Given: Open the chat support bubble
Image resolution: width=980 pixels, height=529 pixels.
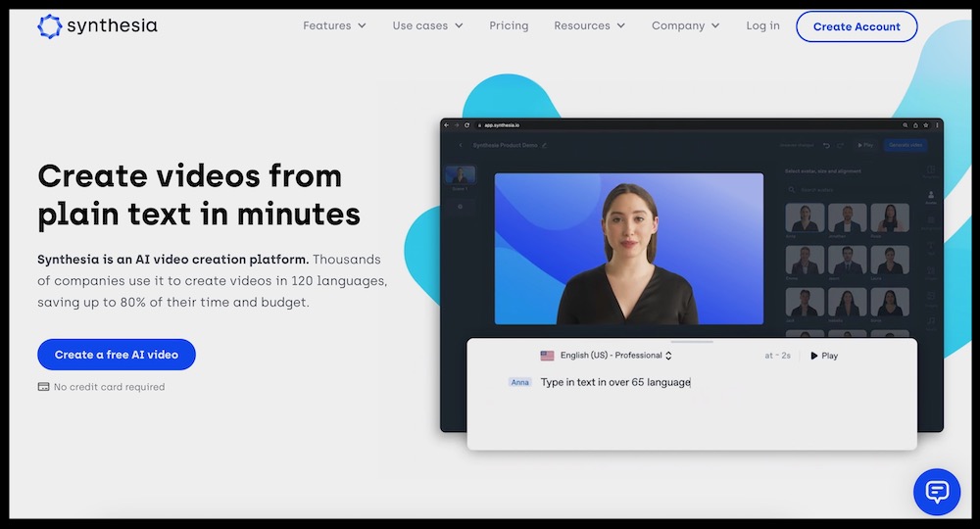Looking at the screenshot, I should click(x=936, y=492).
